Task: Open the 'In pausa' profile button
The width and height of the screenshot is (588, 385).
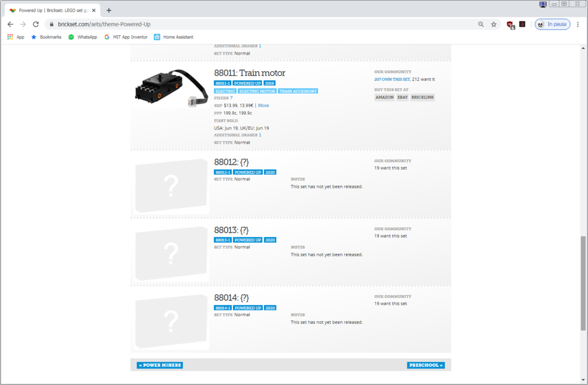Action: click(x=552, y=24)
